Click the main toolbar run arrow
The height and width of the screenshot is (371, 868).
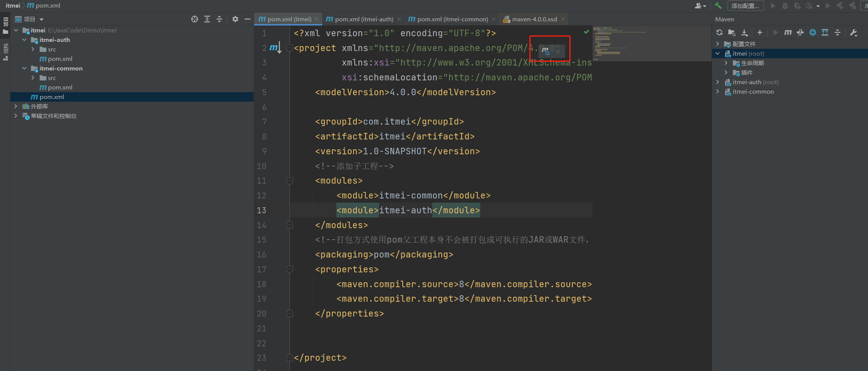point(773,6)
